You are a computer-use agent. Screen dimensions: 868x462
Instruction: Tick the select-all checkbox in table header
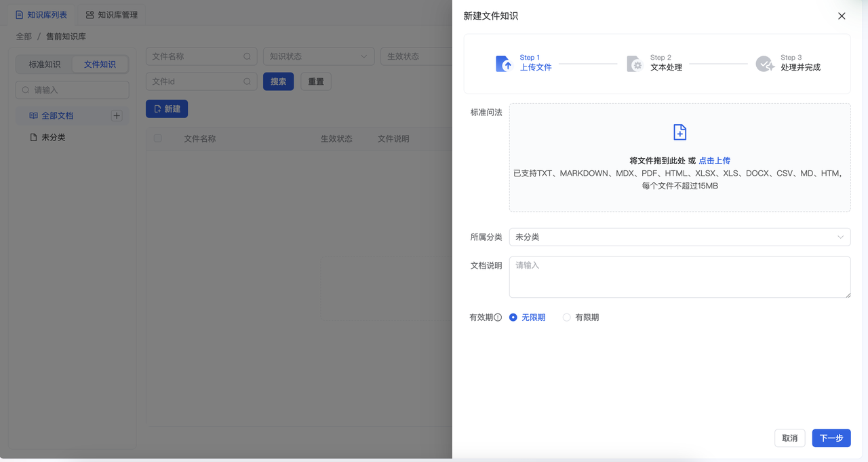[158, 138]
